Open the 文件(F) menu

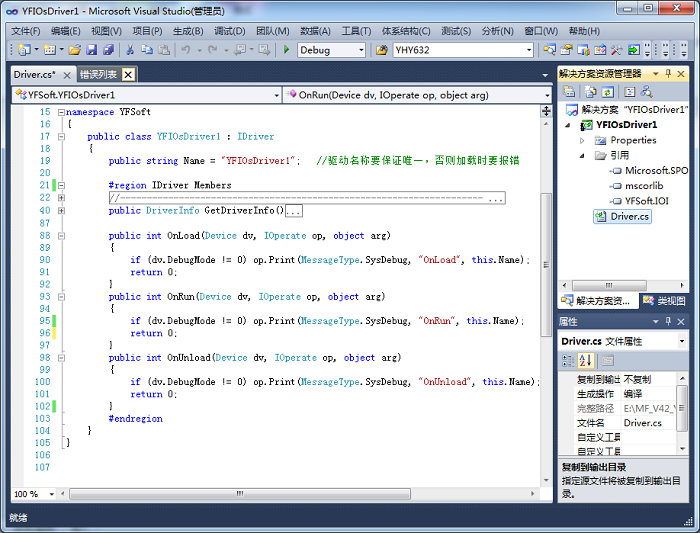tap(25, 31)
